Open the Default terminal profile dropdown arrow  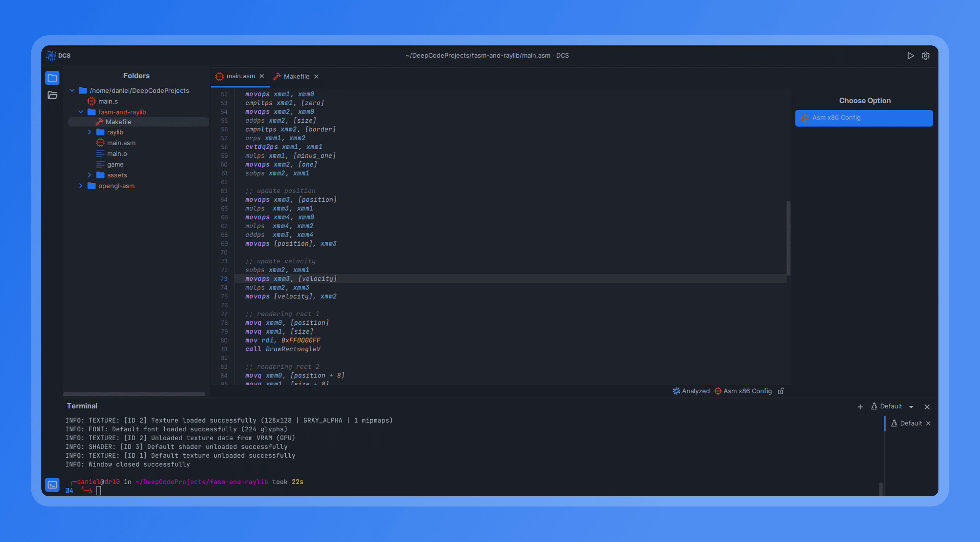pyautogui.click(x=911, y=407)
